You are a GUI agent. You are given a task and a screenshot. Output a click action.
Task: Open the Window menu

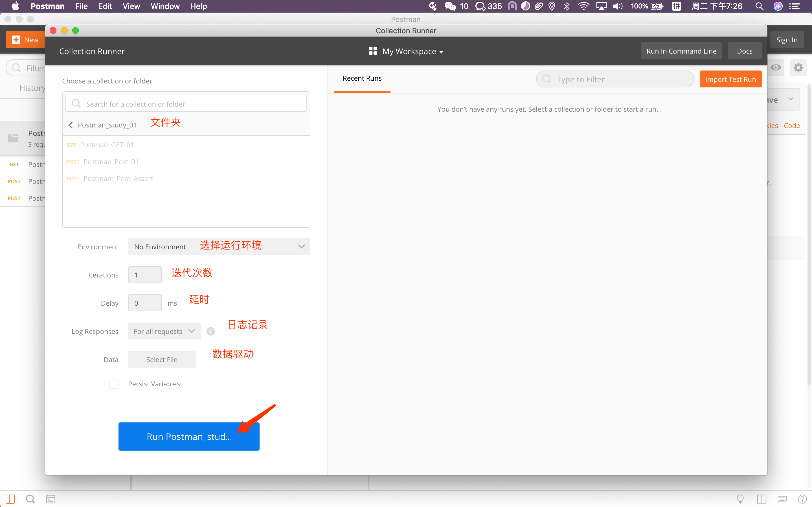pos(165,6)
